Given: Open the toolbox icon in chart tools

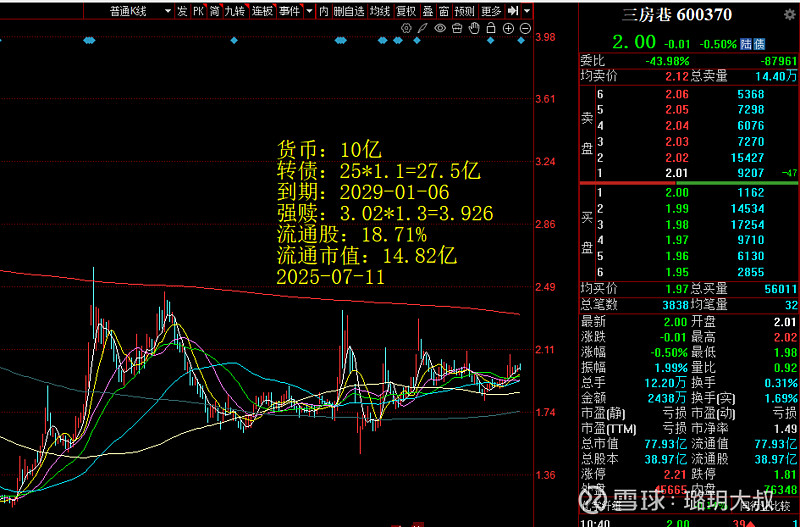Looking at the screenshot, I should [x=457, y=29].
